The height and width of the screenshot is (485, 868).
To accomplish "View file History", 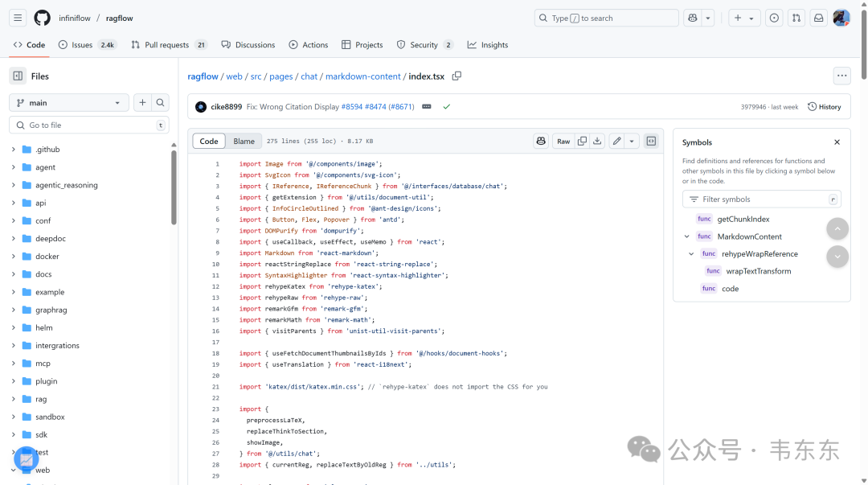I will click(825, 107).
